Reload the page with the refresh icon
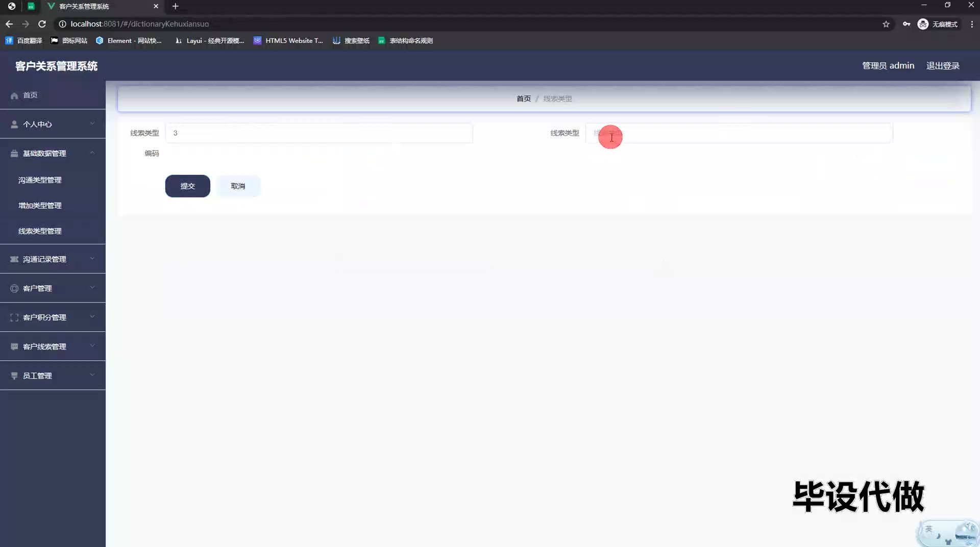Viewport: 980px width, 547px height. pos(42,24)
